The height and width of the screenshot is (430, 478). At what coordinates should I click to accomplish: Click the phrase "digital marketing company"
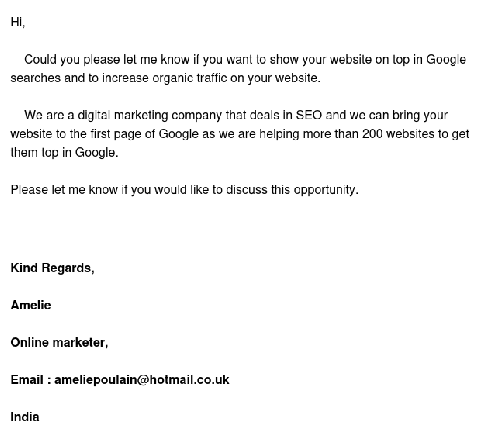(150, 115)
